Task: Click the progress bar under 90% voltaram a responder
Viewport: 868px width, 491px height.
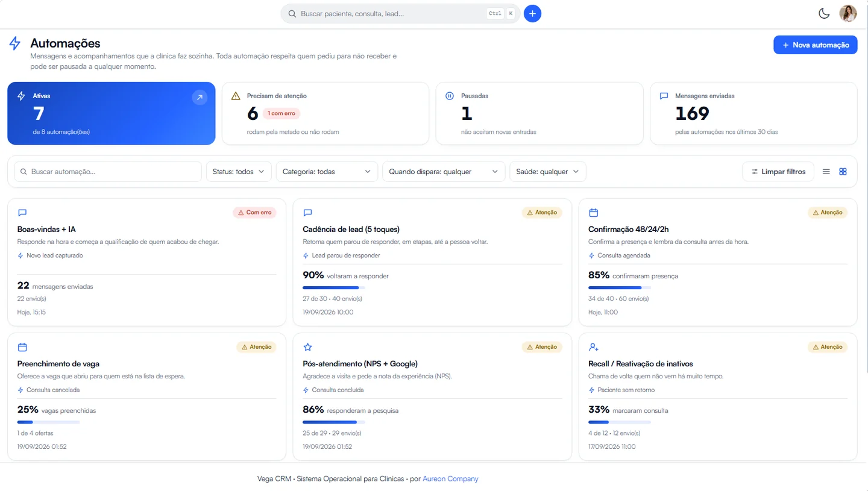Action: coord(333,288)
